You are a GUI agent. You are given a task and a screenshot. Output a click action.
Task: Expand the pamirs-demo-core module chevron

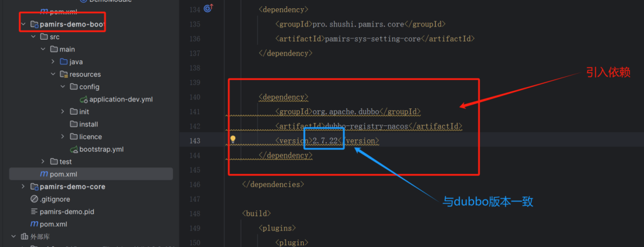pyautogui.click(x=23, y=187)
